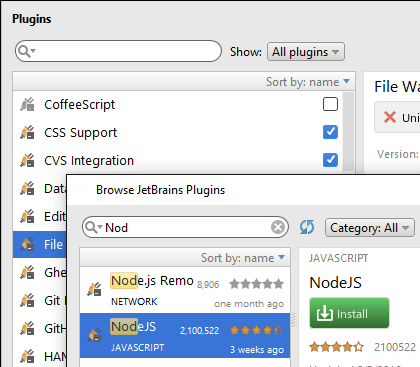Click the CVS Integration plugin icon
Screen dimensions: 420x367
27,160
